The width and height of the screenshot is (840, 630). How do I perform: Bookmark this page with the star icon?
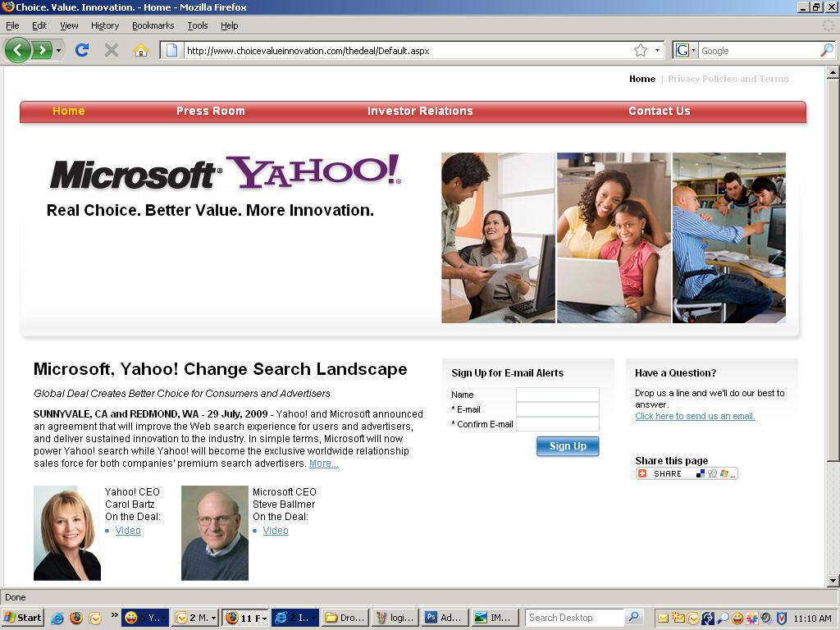click(x=640, y=50)
